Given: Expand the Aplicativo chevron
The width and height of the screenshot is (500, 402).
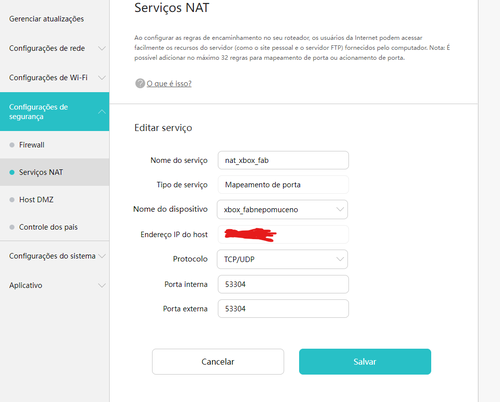Looking at the screenshot, I should click(x=102, y=285).
